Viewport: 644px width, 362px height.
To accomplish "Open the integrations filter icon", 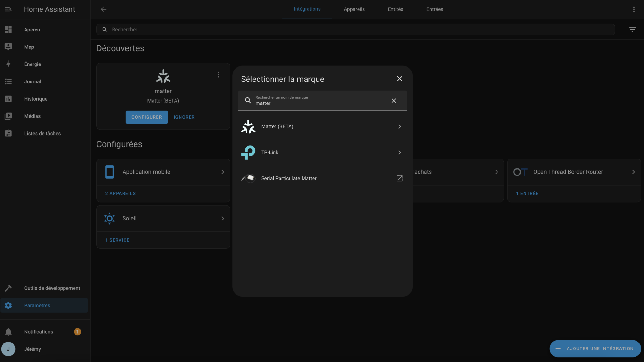I will tap(632, 29).
